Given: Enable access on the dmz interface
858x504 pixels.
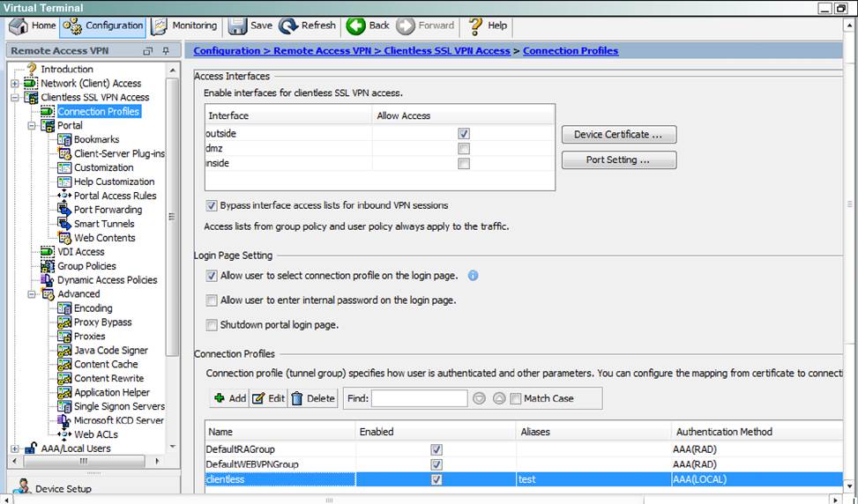Looking at the screenshot, I should coord(464,149).
